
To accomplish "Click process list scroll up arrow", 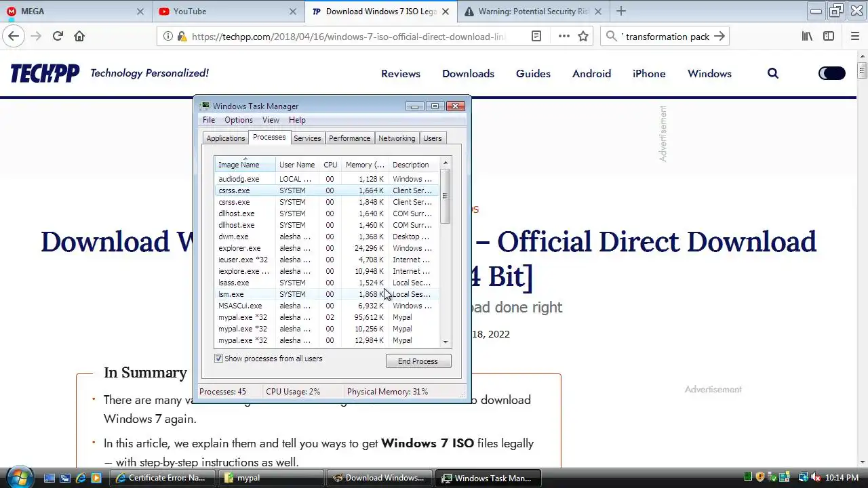I will pyautogui.click(x=446, y=163).
